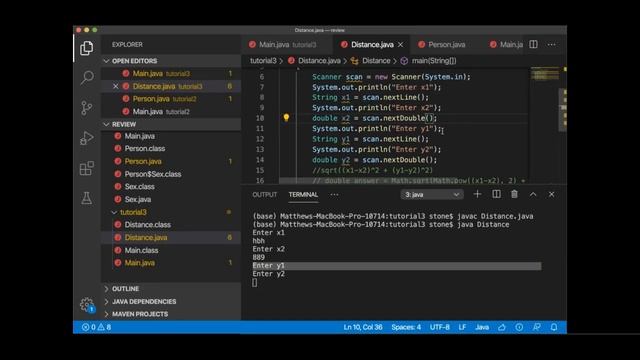Click the feedback icon in status bar
Screen dimensions: 640x360
(x=536, y=327)
